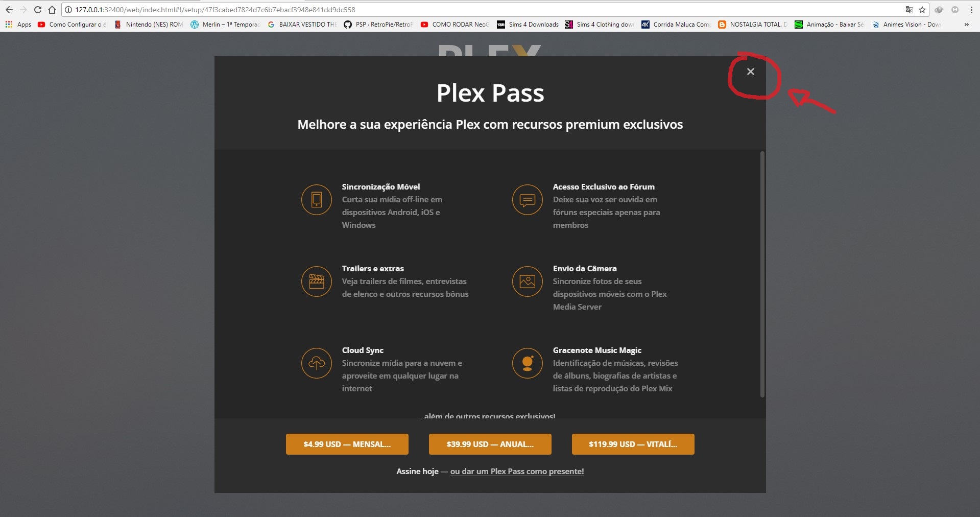The image size is (980, 517).
Task: Click the Plex Pass dialog scrollbar
Action: pos(762,274)
